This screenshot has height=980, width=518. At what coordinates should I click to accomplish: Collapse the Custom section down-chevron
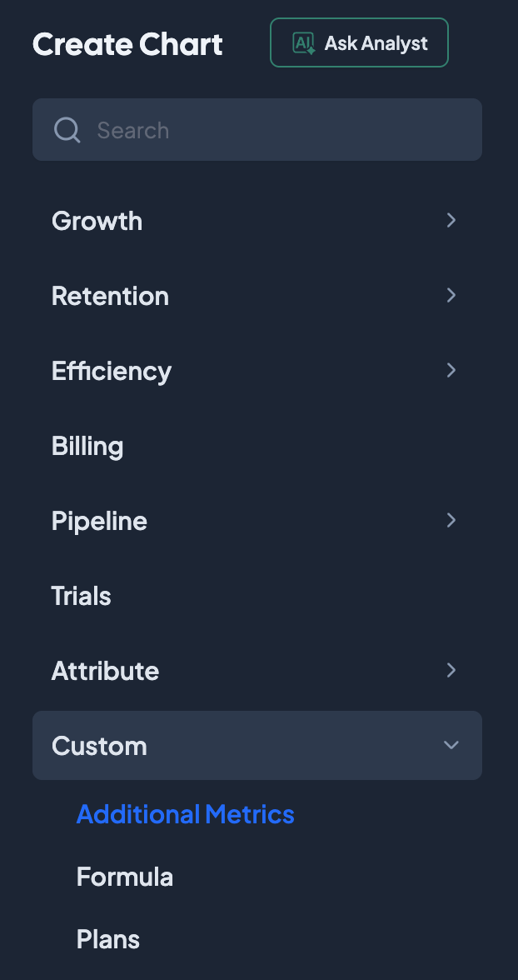click(451, 745)
